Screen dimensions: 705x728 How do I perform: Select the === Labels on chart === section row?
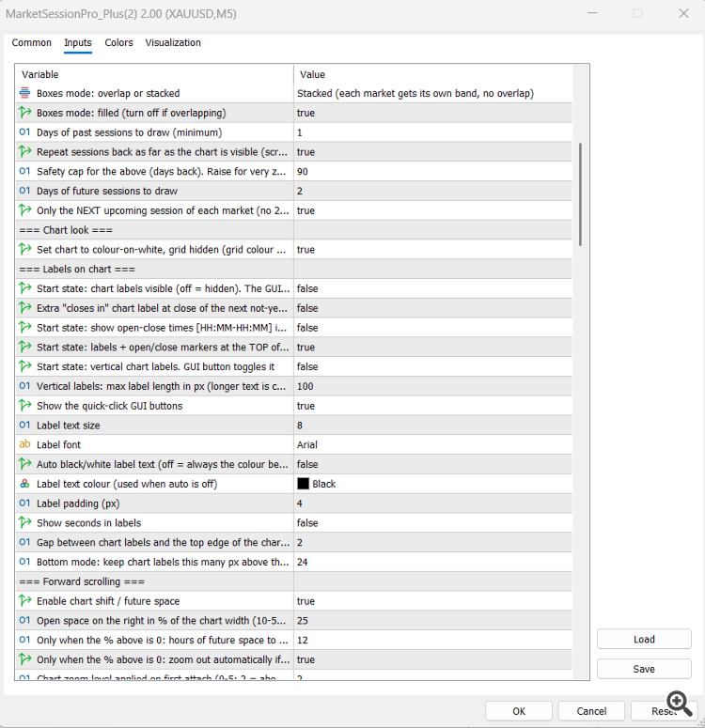point(293,269)
